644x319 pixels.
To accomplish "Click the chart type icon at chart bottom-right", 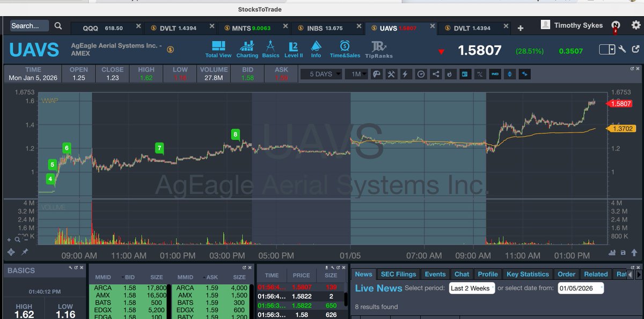I will click(612, 253).
